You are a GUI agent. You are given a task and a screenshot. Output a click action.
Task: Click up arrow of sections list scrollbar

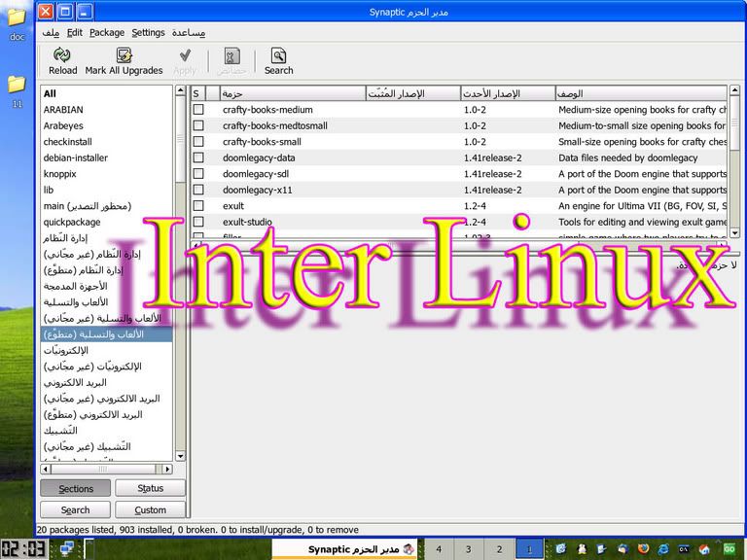[x=180, y=90]
